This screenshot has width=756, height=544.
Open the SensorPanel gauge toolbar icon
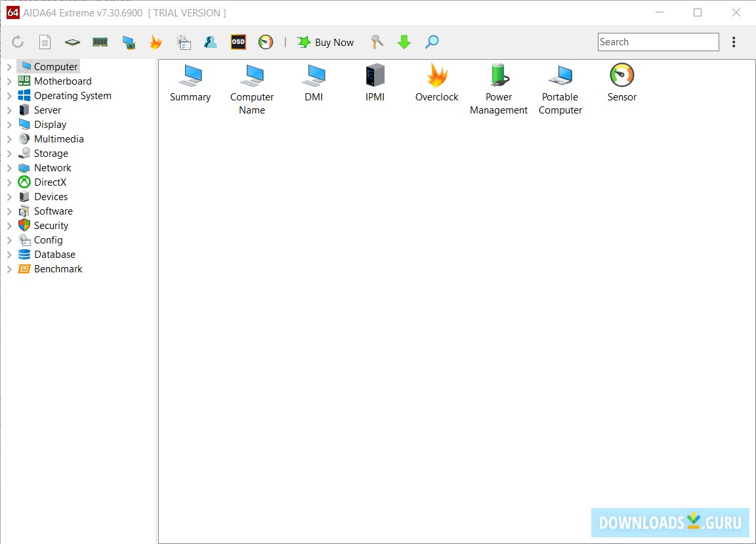pos(266,42)
